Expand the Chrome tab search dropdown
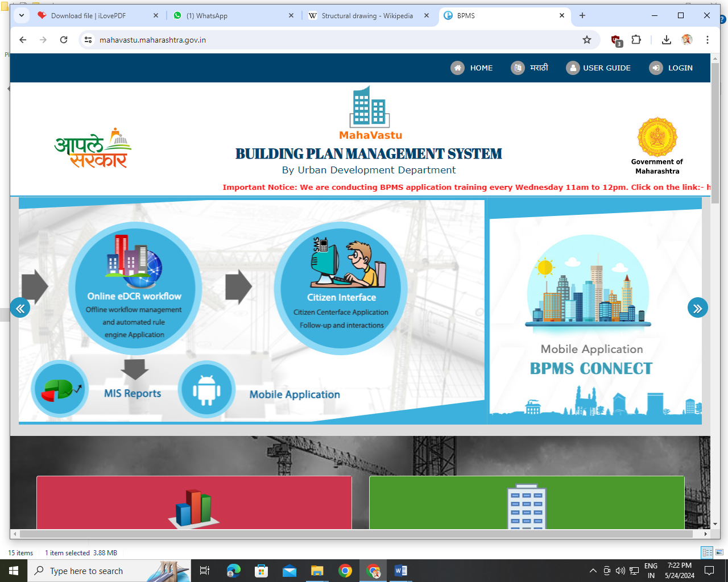The height and width of the screenshot is (582, 728). pos(22,15)
